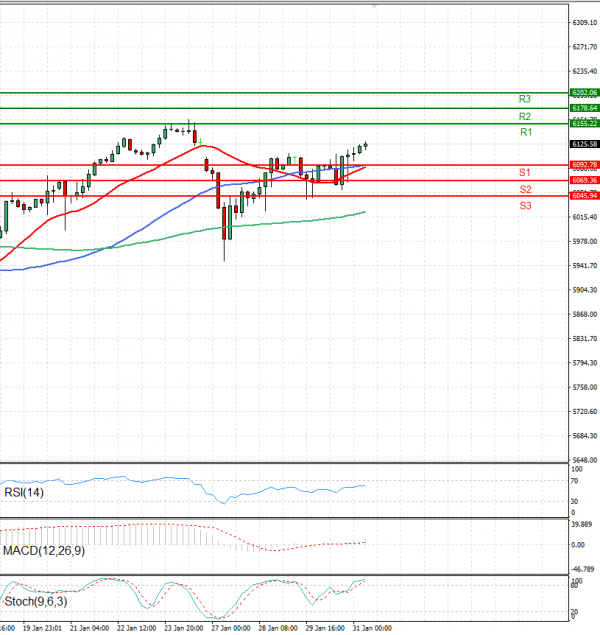Click the 21 Jan 04:00 time label
The width and height of the screenshot is (600, 635).
pyautogui.click(x=89, y=628)
